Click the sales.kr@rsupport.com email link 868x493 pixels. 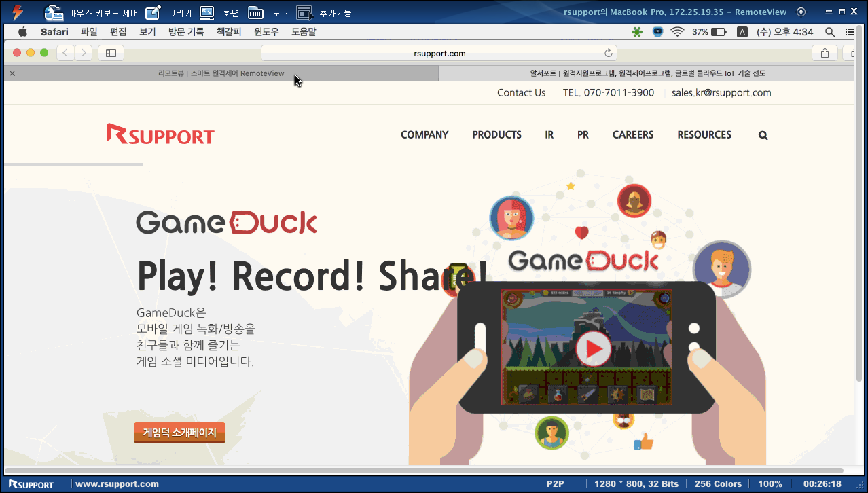721,93
